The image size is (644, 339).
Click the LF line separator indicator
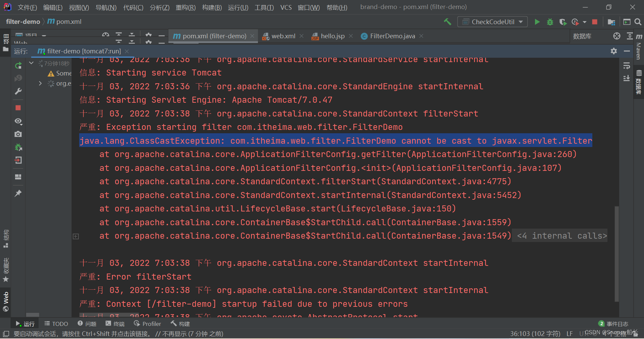pos(570,334)
